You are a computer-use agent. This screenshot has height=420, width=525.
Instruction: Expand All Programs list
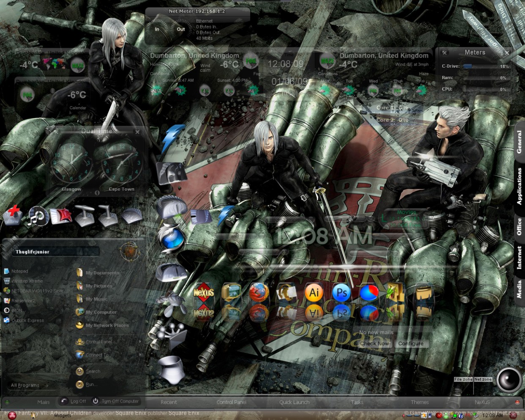click(29, 385)
